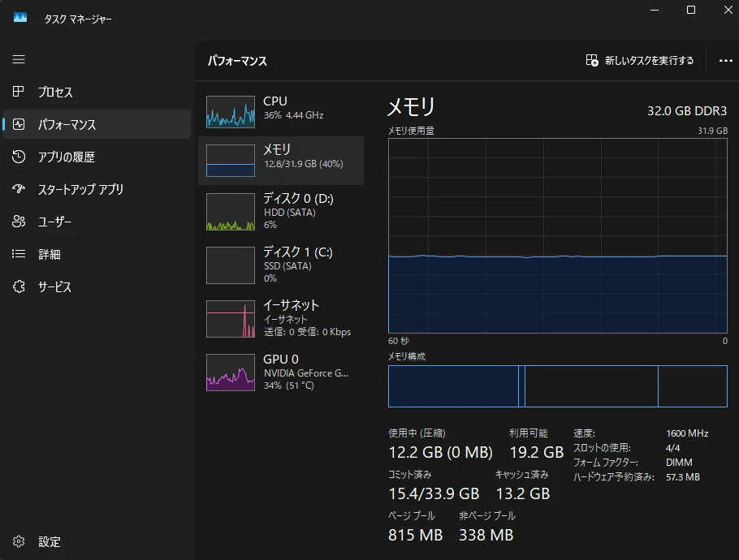The image size is (739, 560).
Task: Open the ユーザー page
Action: tap(97, 222)
